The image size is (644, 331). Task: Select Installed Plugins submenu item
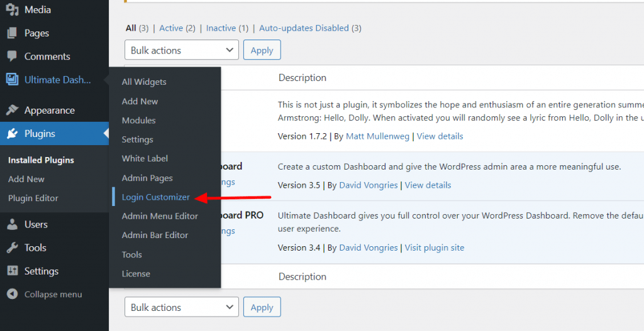[x=41, y=160]
